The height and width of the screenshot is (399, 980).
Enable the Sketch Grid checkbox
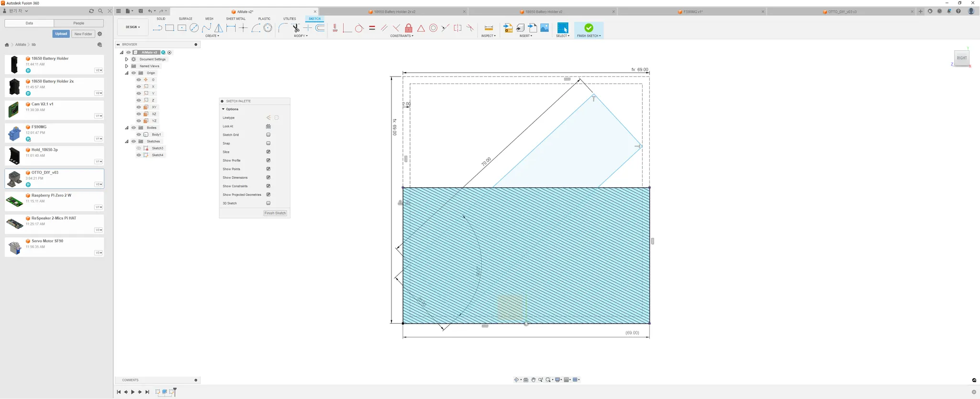click(268, 135)
